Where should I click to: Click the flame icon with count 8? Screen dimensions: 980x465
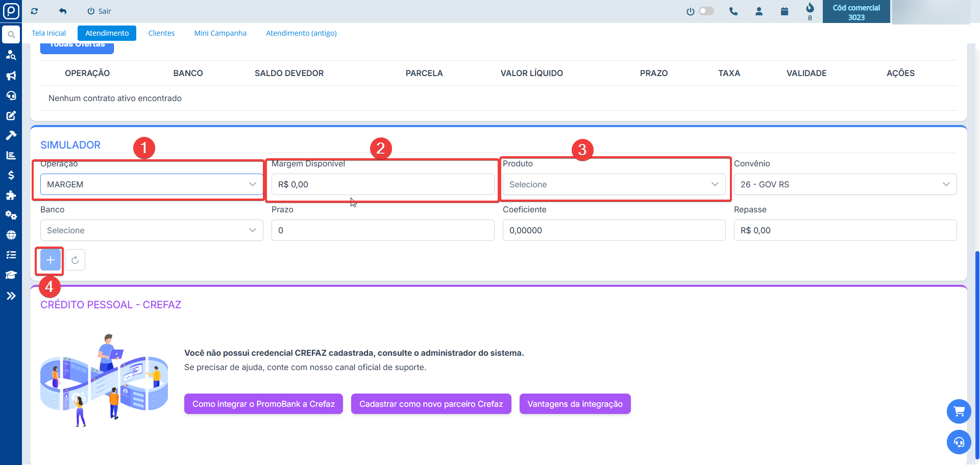(x=810, y=9)
